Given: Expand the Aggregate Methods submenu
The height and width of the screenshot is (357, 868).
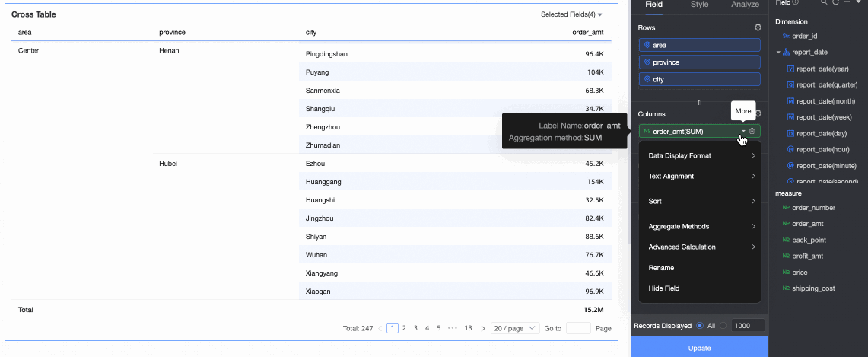Looking at the screenshot, I should click(x=700, y=226).
